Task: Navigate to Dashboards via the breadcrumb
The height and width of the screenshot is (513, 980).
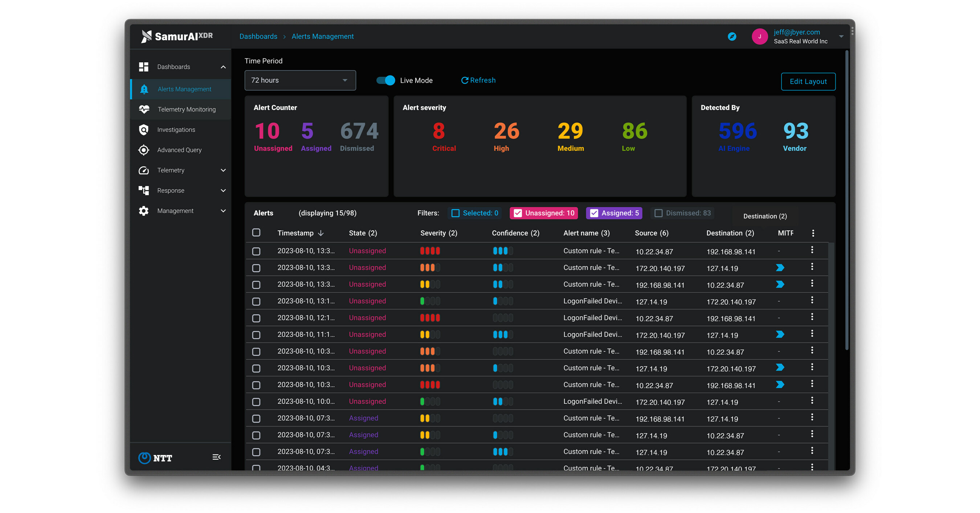Action: pyautogui.click(x=258, y=36)
